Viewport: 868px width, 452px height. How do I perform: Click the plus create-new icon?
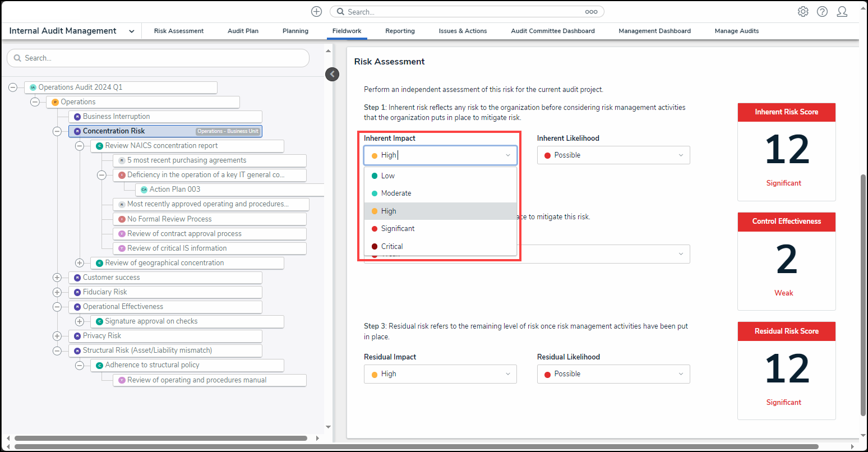316,12
